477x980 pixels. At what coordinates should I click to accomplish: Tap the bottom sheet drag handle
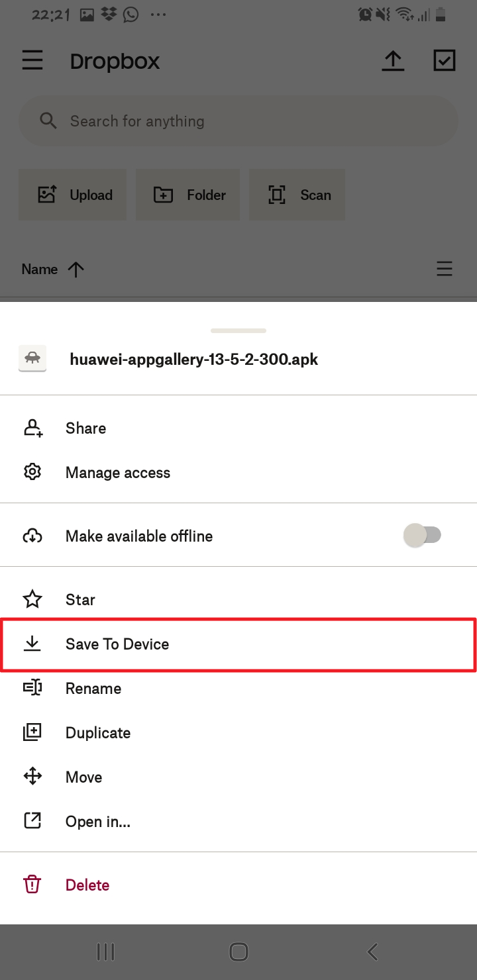238,330
